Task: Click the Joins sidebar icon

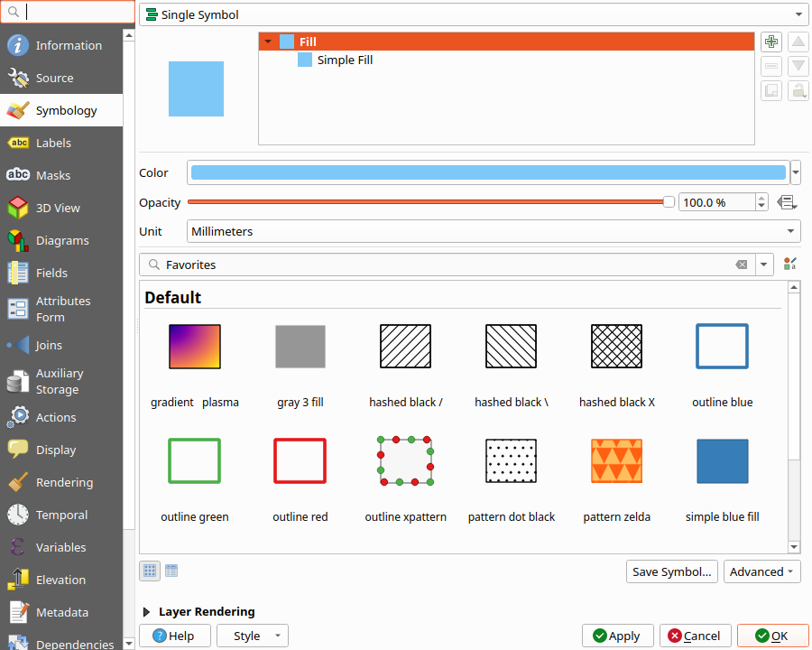Action: 18,345
